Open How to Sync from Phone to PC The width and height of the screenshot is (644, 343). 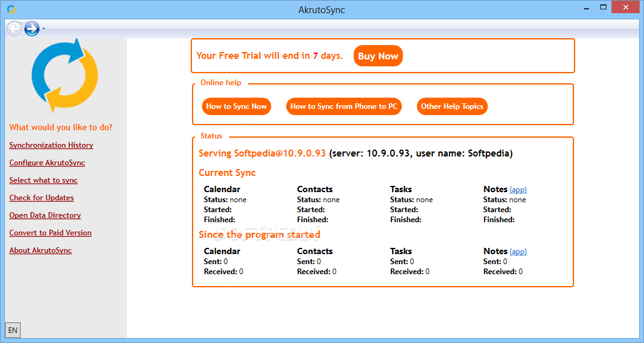click(x=344, y=106)
